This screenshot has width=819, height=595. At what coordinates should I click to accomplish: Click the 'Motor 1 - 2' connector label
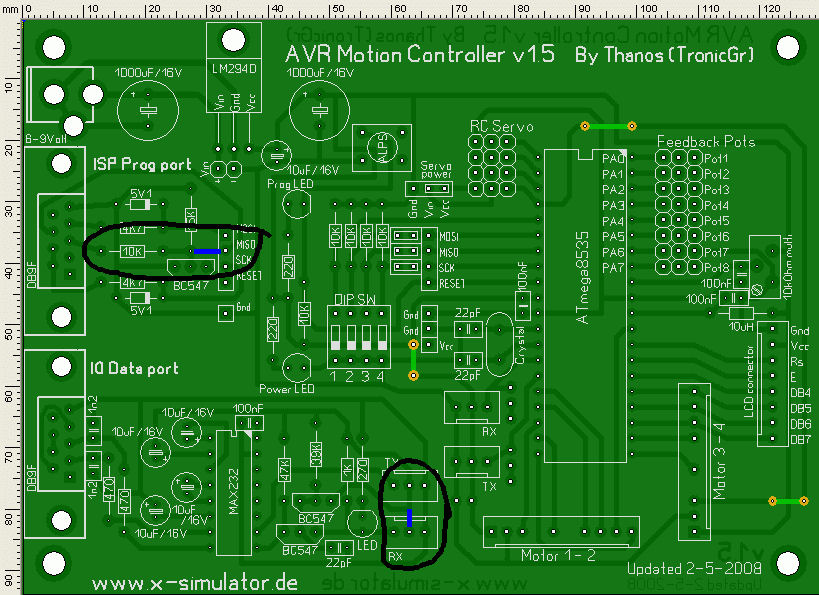click(558, 555)
